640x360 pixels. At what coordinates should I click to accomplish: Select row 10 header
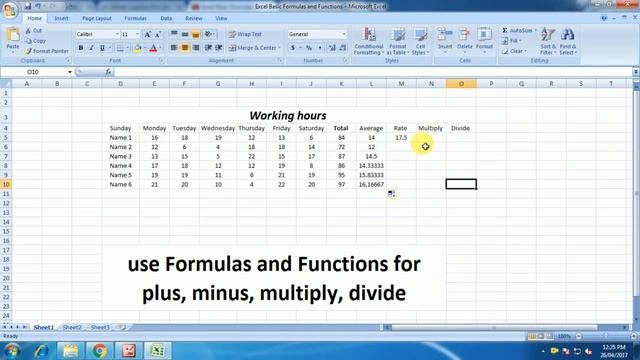[x=6, y=184]
